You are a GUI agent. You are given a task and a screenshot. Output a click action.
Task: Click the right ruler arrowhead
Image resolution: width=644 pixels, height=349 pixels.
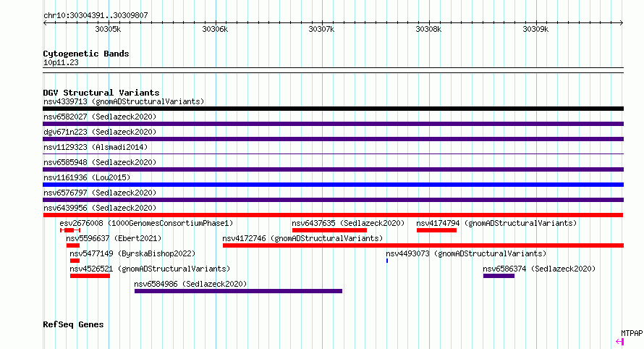[x=622, y=23]
